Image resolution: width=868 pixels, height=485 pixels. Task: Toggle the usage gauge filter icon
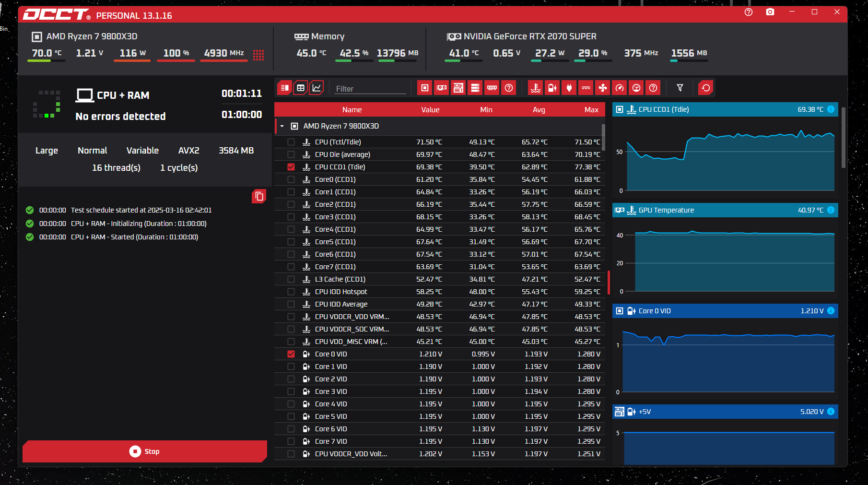tap(636, 88)
